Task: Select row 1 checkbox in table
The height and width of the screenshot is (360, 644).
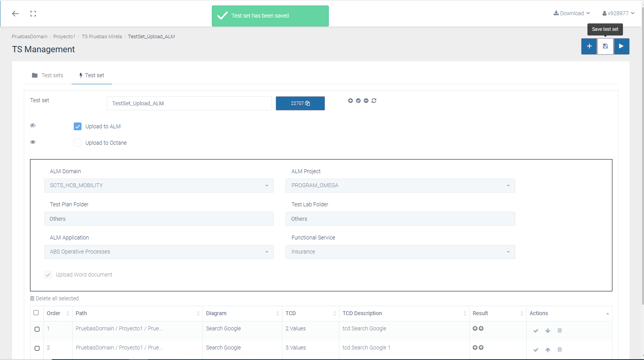Action: click(37, 329)
